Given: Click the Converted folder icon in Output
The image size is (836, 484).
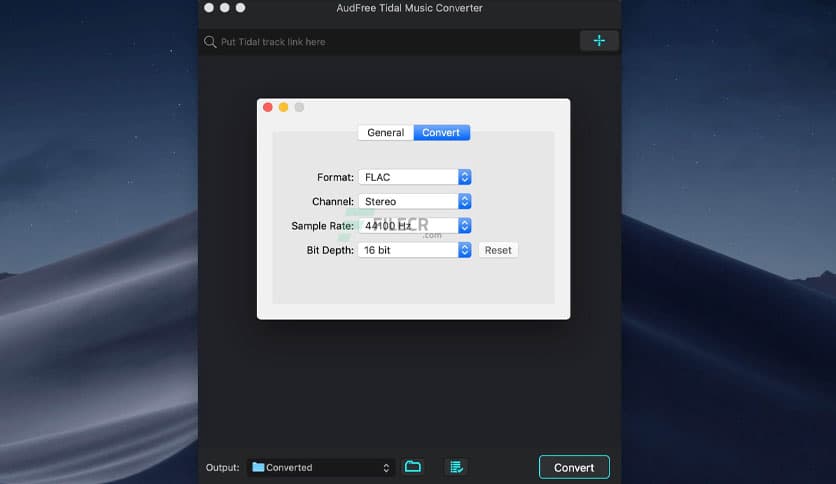Looking at the screenshot, I should (x=258, y=467).
